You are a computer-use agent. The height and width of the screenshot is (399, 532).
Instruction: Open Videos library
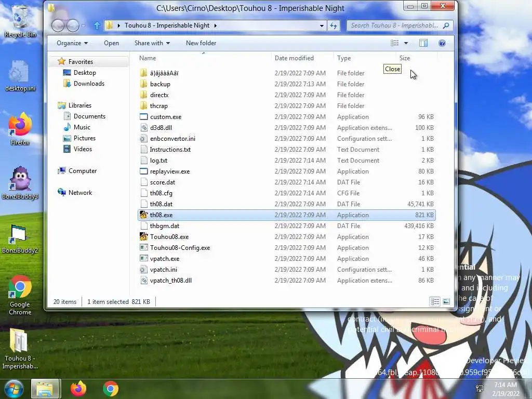coord(83,149)
